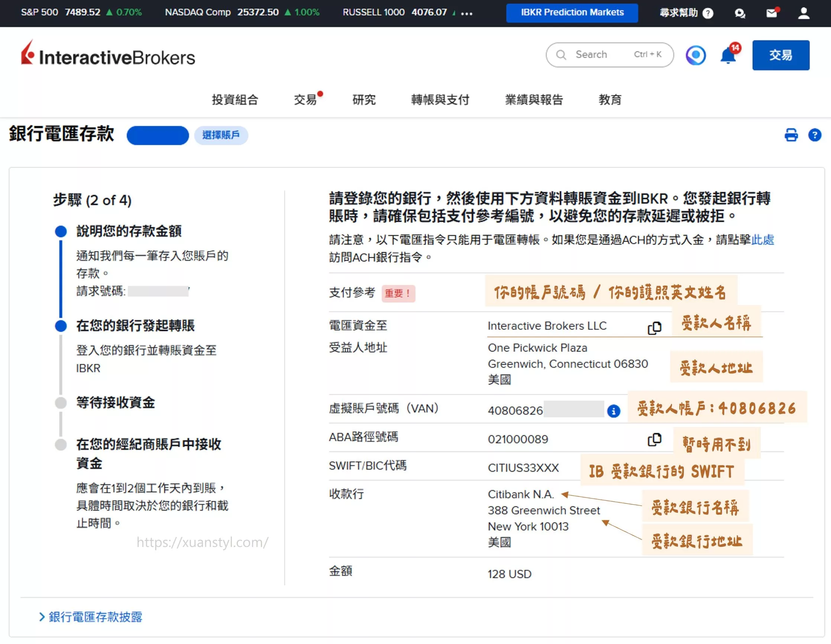Select the Citibank N.A. bank name

pos(521,495)
